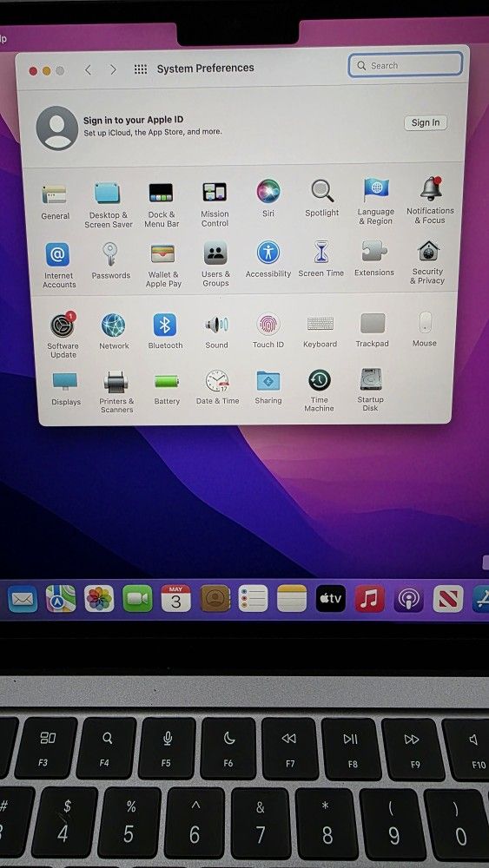Launch Contacts from the Dock
This screenshot has width=489, height=868.
(215, 598)
